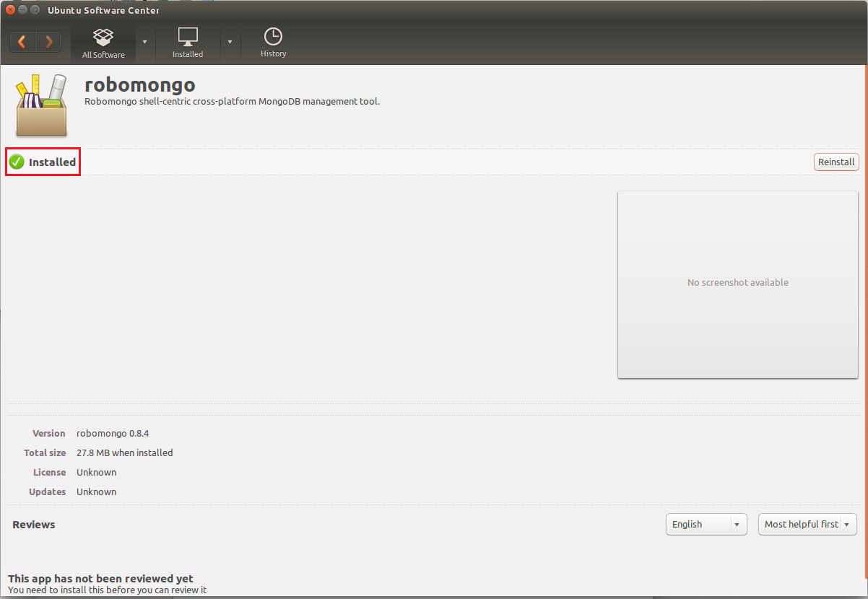Viewport: 868px width, 599px height.
Task: Open the English language dropdown
Action: pos(706,525)
